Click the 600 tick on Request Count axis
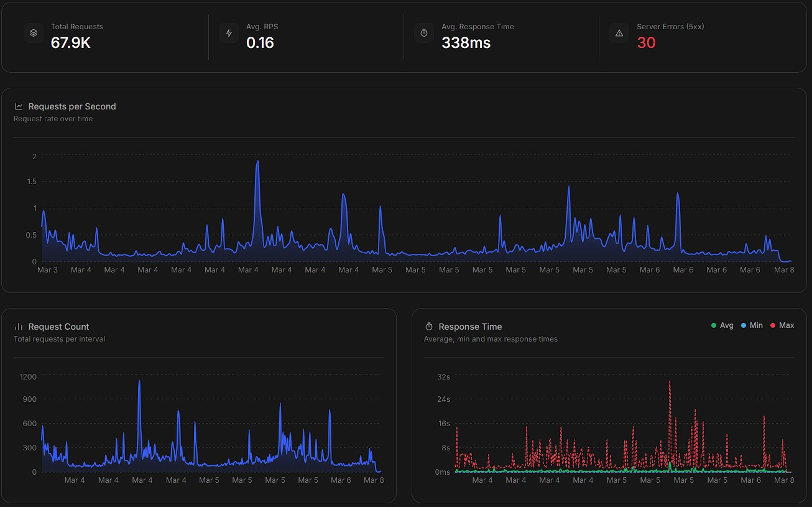Viewport: 812px width, 507px height. point(30,424)
